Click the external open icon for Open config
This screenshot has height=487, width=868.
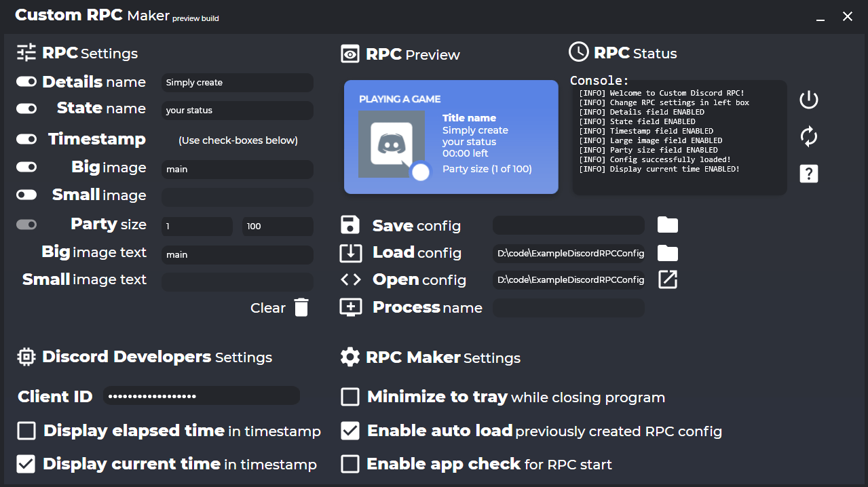click(668, 279)
